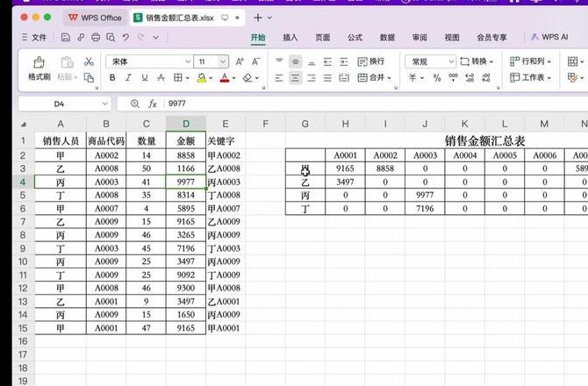Select cell containing 甲A0002
Viewport: 588px width, 386px height.
(x=226, y=155)
